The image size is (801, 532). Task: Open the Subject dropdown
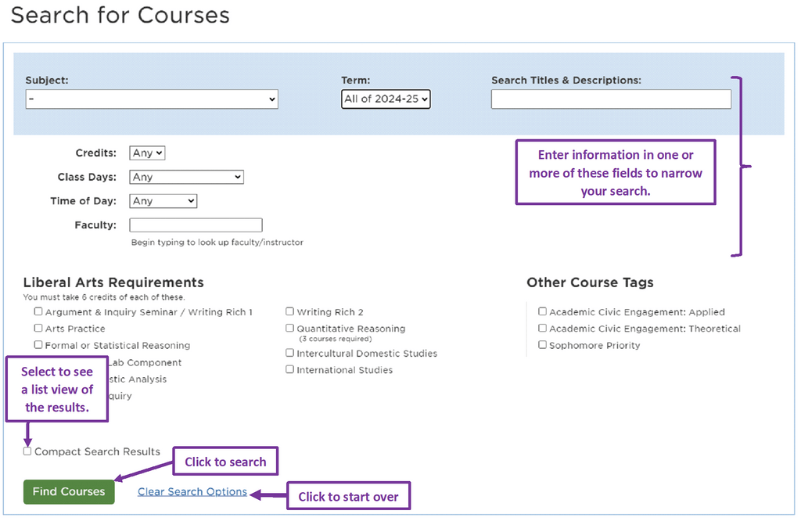click(151, 99)
